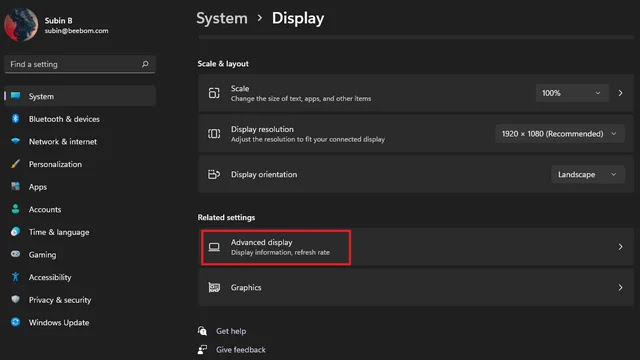
Task: Open the Scale 100% dropdown
Action: (572, 93)
